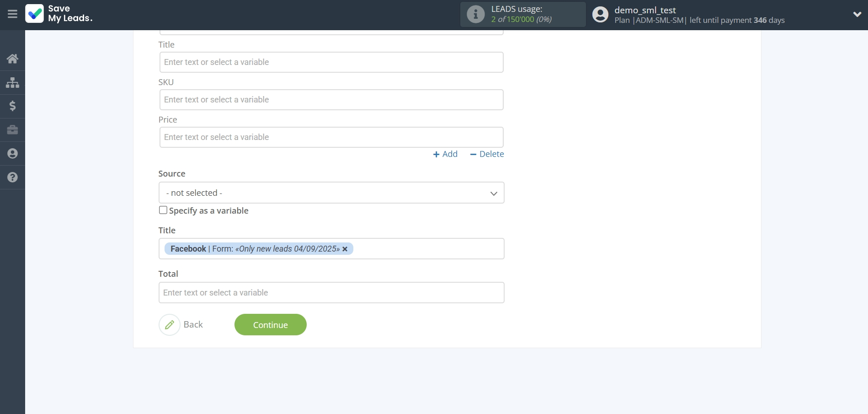Click the Continue button
This screenshot has height=414, width=868.
[x=270, y=325]
